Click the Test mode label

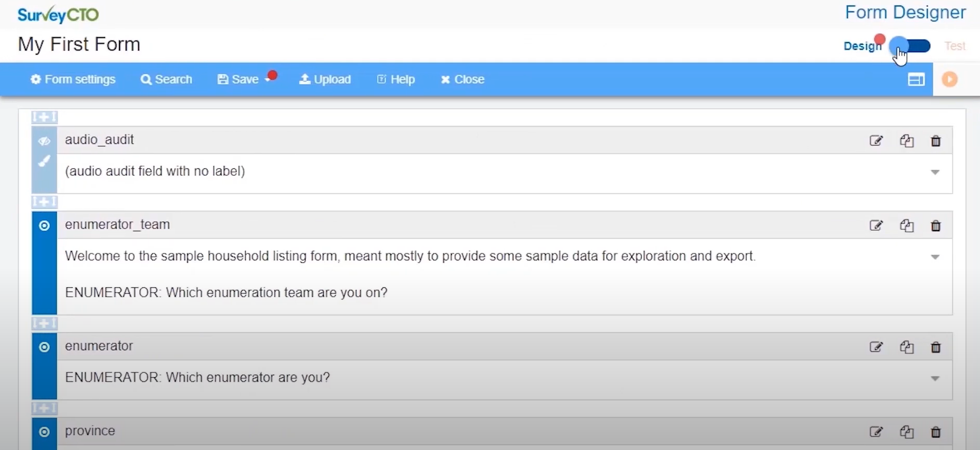tap(955, 46)
